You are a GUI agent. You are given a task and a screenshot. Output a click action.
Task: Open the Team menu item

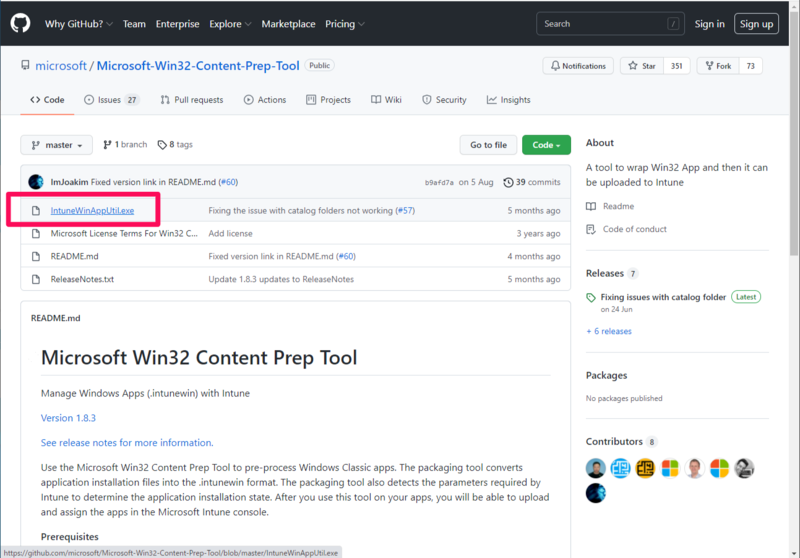pos(134,24)
